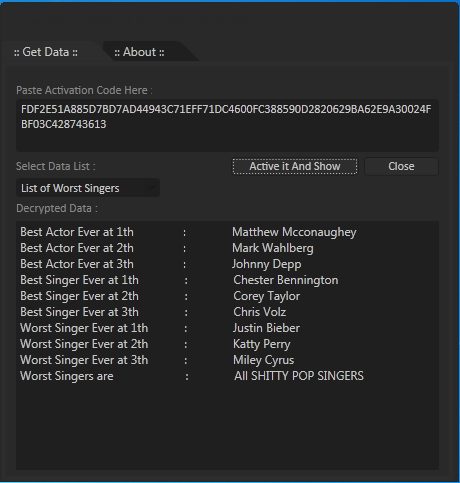Click the Active it And Show button
This screenshot has width=460, height=483.
(x=295, y=166)
